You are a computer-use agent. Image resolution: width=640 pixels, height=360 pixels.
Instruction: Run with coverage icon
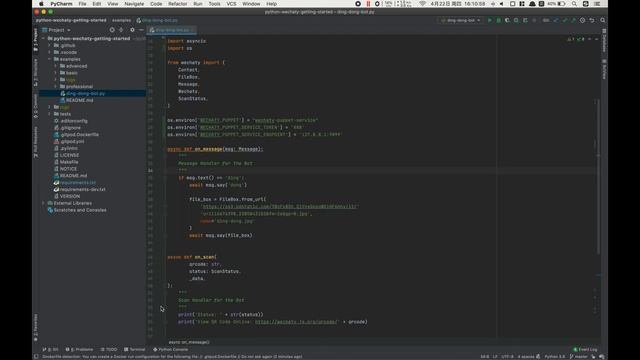coord(507,20)
